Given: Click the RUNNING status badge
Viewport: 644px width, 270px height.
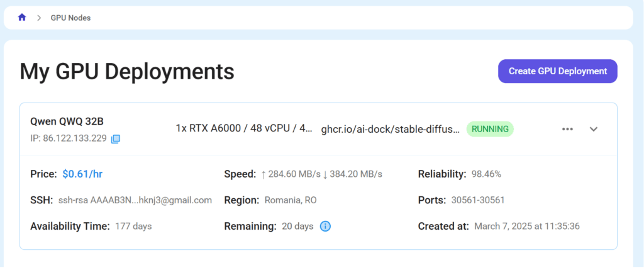Looking at the screenshot, I should click(490, 129).
